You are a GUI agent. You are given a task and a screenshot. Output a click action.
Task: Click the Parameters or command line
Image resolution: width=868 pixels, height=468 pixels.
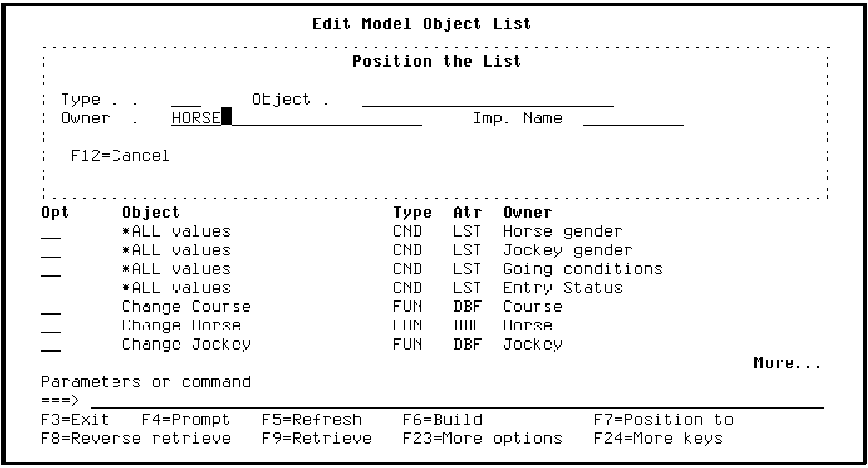point(456,401)
